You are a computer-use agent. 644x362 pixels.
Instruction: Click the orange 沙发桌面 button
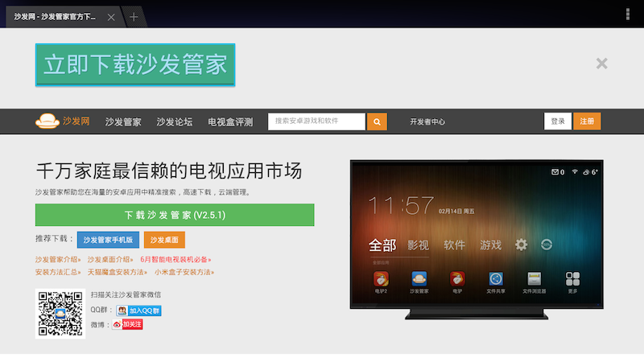tap(164, 240)
